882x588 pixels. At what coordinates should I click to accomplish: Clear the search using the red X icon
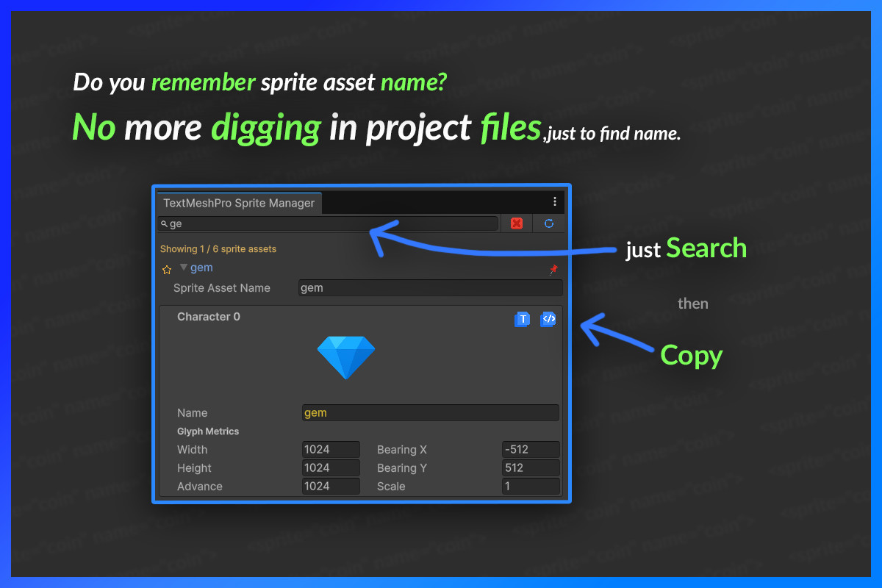(516, 223)
